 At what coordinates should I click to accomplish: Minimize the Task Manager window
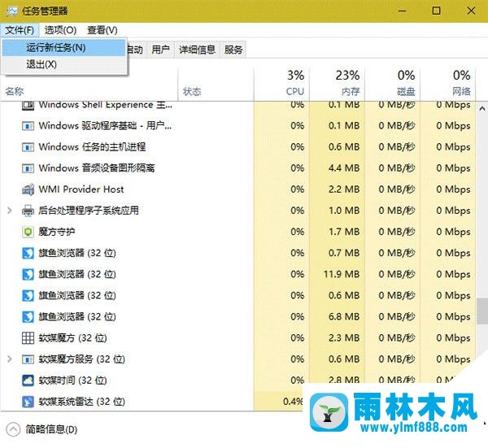(403, 11)
